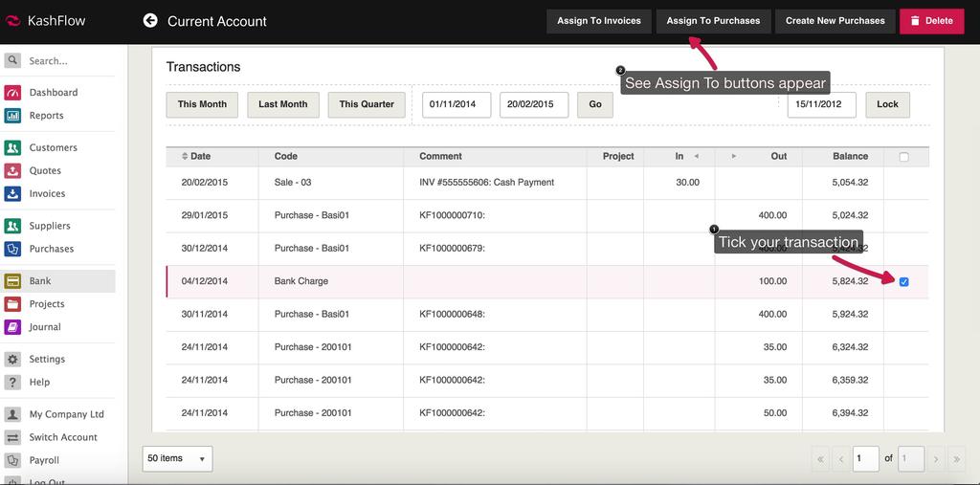Click the arrow next to In column
Viewport: 980px width, 485px height.
point(696,156)
